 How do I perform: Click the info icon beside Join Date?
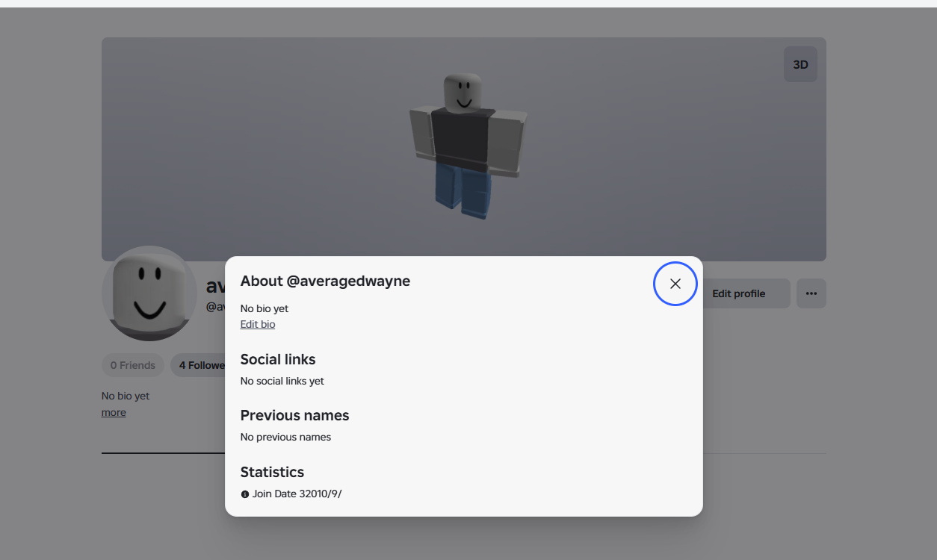point(245,494)
